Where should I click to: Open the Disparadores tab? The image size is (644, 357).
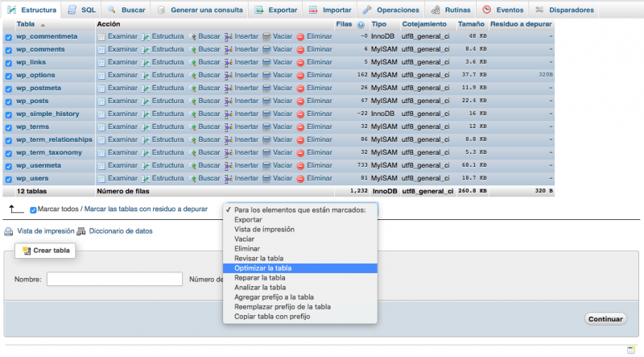(564, 10)
